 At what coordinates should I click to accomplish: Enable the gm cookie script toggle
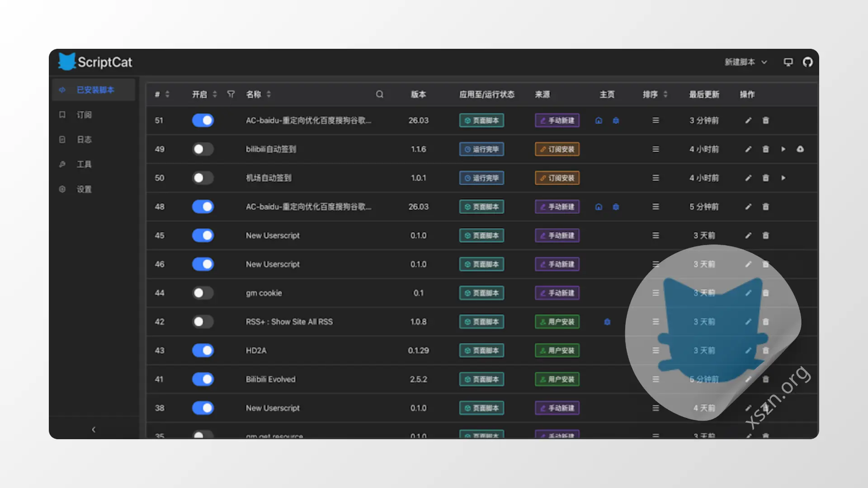(203, 293)
